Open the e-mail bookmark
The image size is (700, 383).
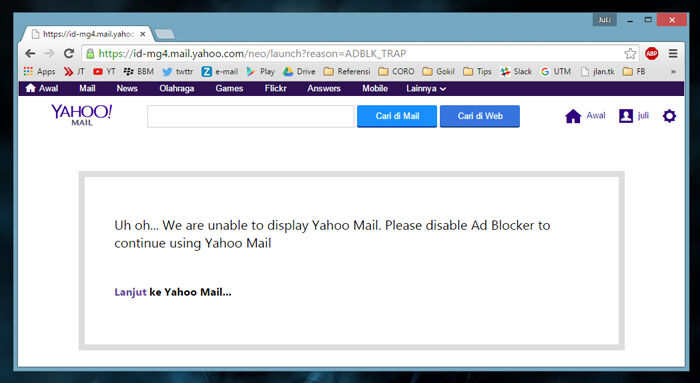point(220,71)
